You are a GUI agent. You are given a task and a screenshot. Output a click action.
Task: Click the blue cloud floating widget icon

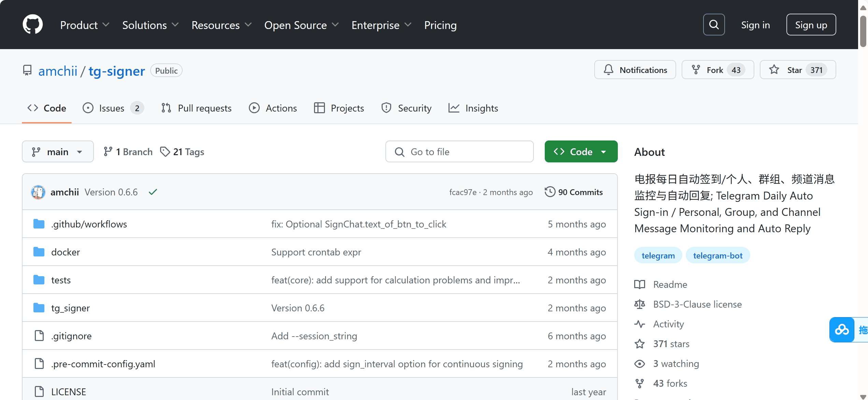coord(842,330)
